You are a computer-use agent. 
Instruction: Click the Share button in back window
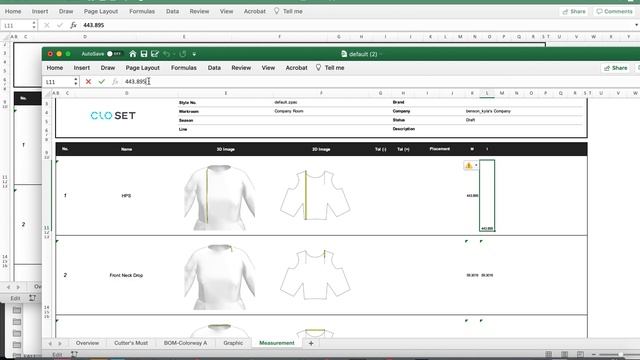[574, 11]
